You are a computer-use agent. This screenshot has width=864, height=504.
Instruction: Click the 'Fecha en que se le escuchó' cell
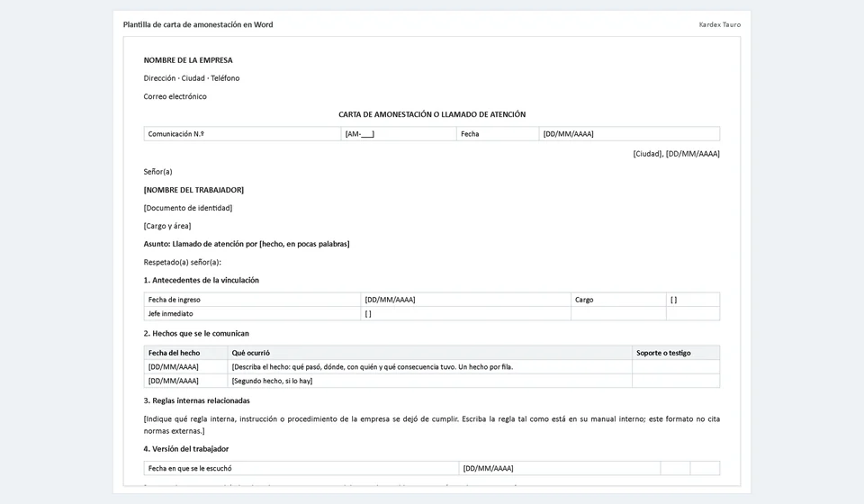pos(301,468)
